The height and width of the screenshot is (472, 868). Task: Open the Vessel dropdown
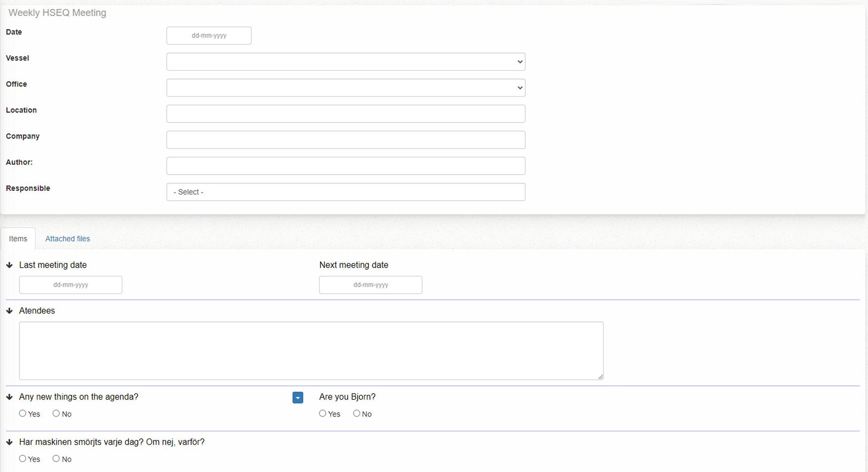point(345,62)
